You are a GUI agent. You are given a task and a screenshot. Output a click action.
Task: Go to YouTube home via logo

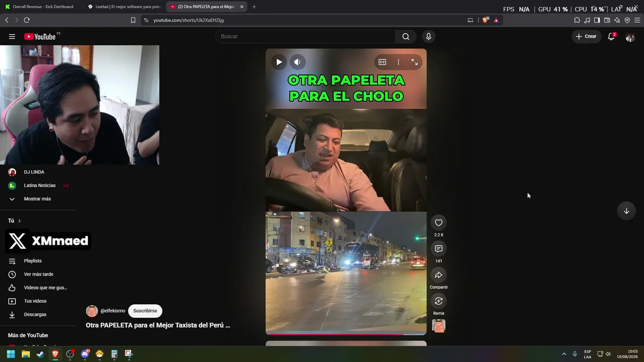(40, 36)
